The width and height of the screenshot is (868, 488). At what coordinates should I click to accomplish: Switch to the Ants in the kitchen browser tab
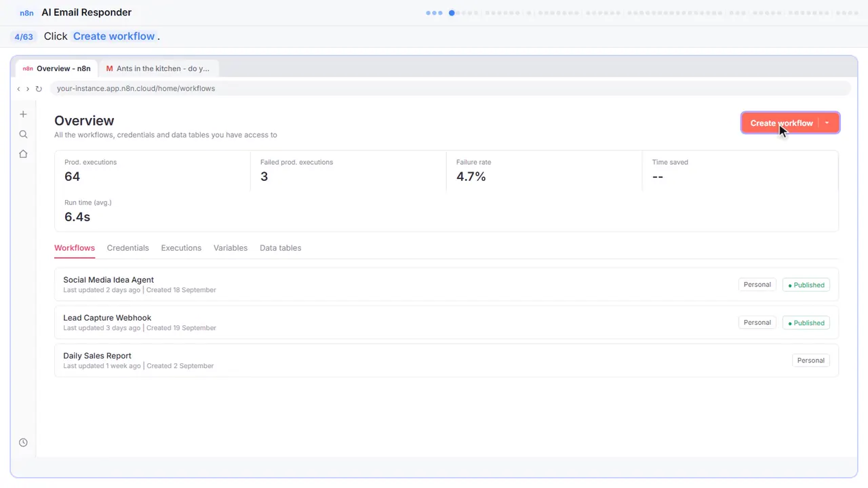pos(158,68)
